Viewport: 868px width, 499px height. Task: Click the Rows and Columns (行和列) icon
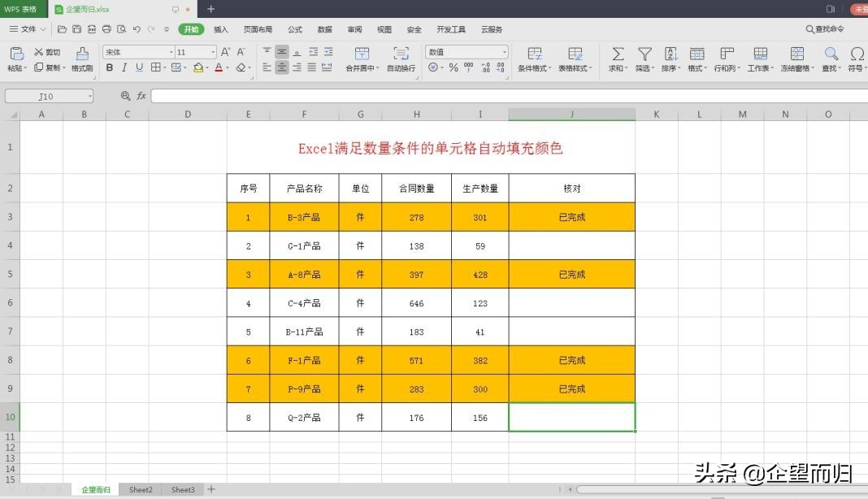(727, 54)
